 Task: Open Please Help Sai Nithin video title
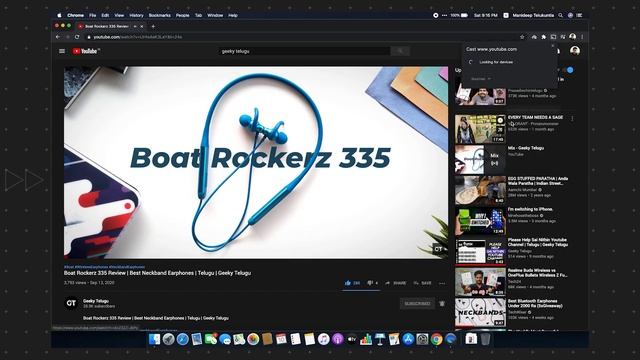pyautogui.click(x=538, y=242)
